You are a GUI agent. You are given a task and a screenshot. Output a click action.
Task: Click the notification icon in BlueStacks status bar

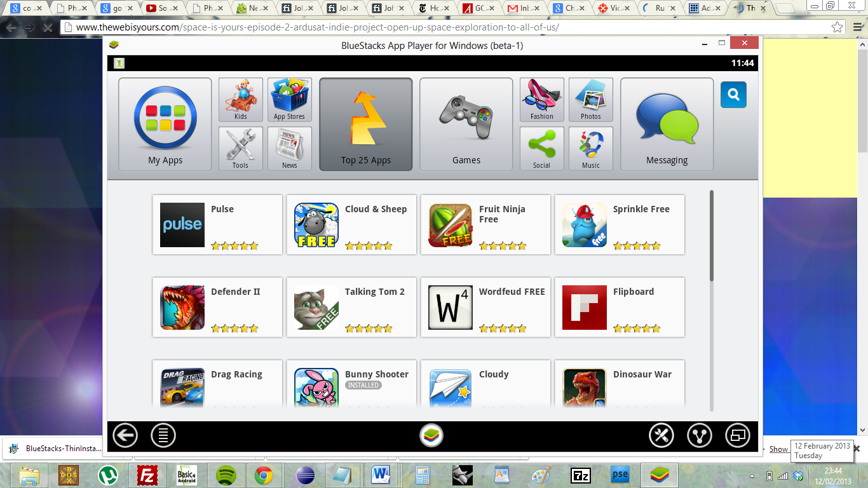click(119, 63)
